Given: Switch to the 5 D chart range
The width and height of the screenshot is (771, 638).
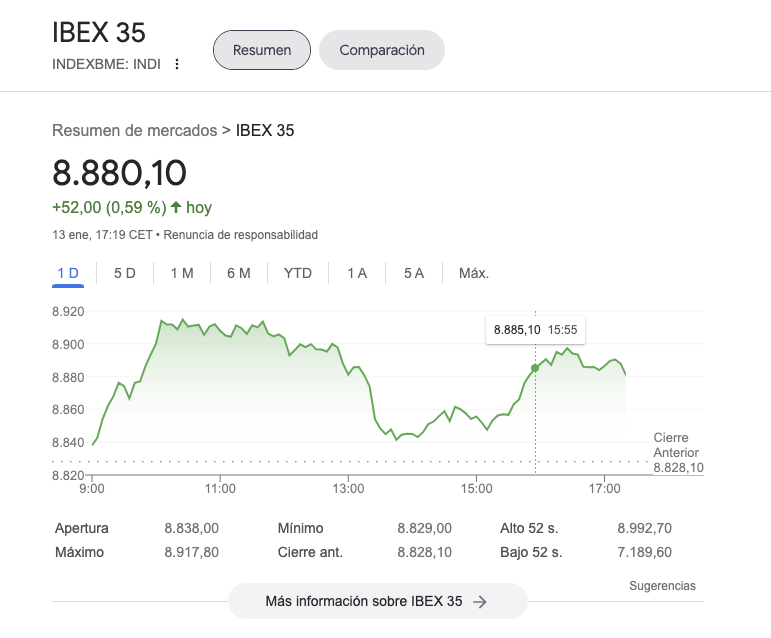Looking at the screenshot, I should [x=125, y=273].
